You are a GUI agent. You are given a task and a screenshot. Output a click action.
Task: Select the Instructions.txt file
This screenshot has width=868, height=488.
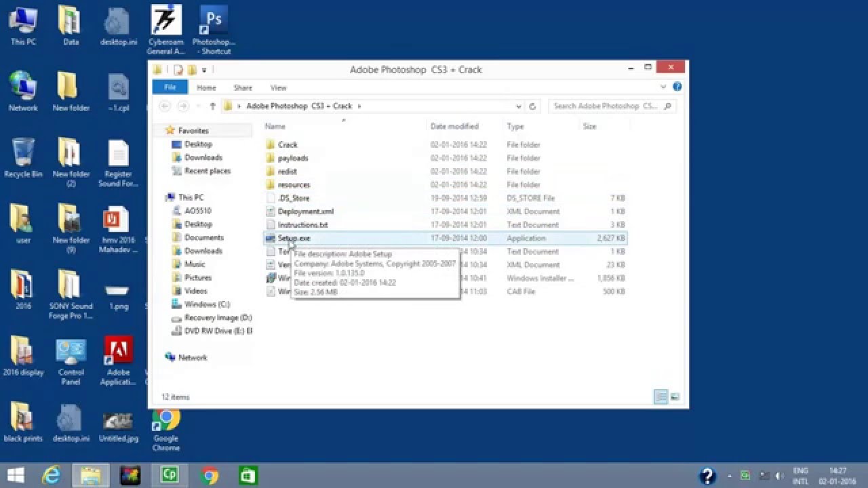[302, 224]
